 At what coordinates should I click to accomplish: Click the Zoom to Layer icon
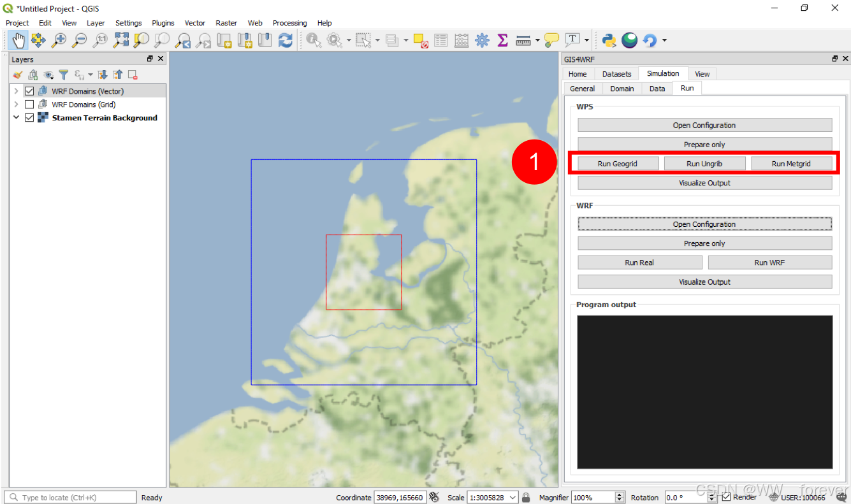click(162, 40)
